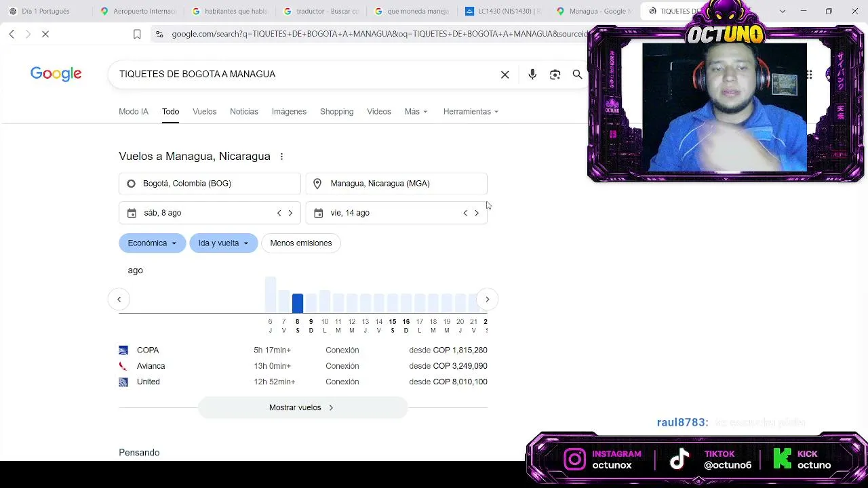The width and height of the screenshot is (868, 488).
Task: Select the Todo results tab
Action: point(170,112)
